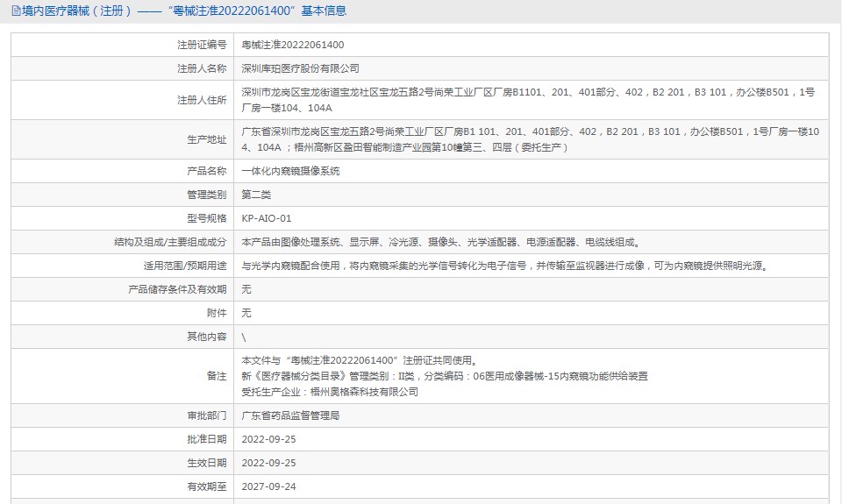Image resolution: width=842 pixels, height=504 pixels.
Task: Select the label '有效期至'
Action: tap(207, 486)
